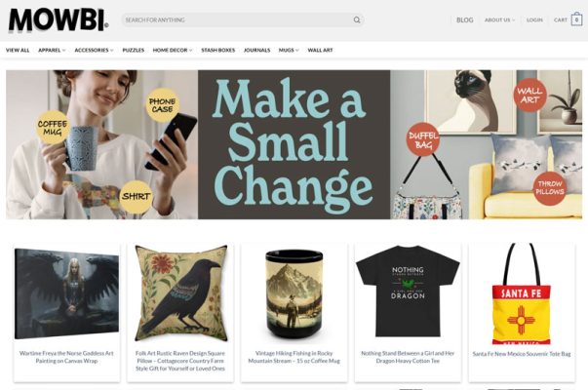Click the Login link

[534, 19]
